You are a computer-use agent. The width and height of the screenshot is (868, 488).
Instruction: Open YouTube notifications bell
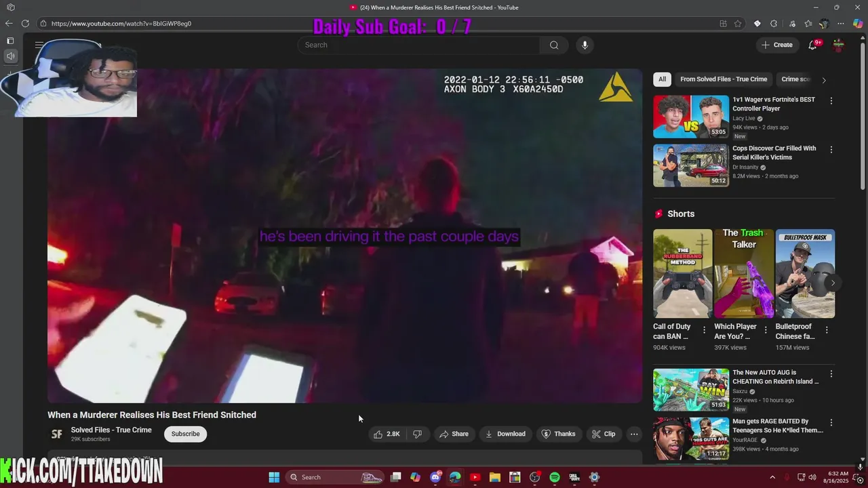pyautogui.click(x=812, y=45)
